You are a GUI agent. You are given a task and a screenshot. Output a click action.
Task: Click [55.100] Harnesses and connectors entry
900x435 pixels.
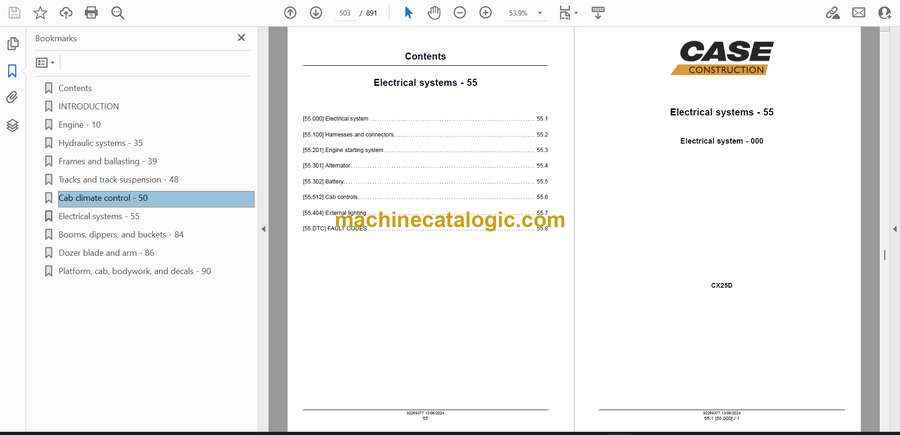425,134
